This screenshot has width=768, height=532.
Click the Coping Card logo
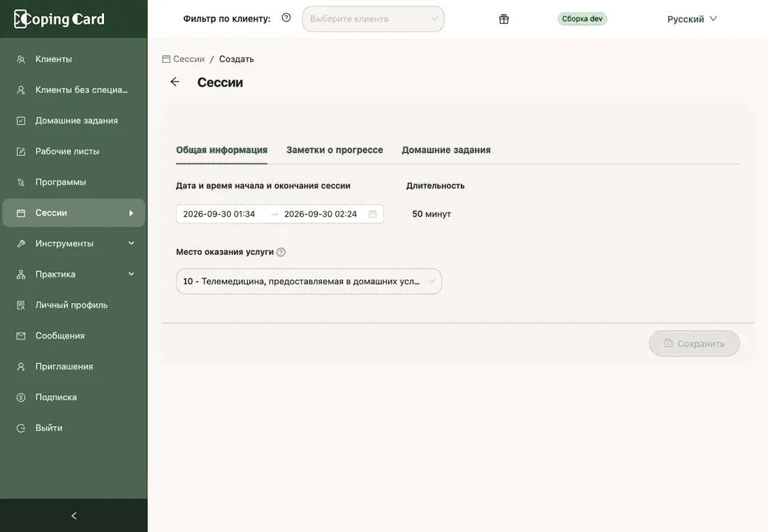59,19
